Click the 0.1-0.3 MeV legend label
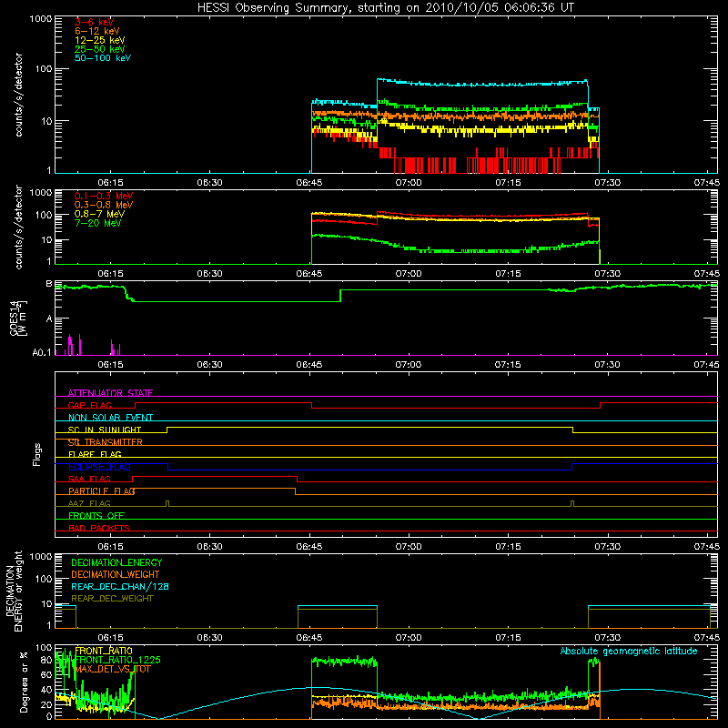The height and width of the screenshot is (728, 728). (x=104, y=196)
